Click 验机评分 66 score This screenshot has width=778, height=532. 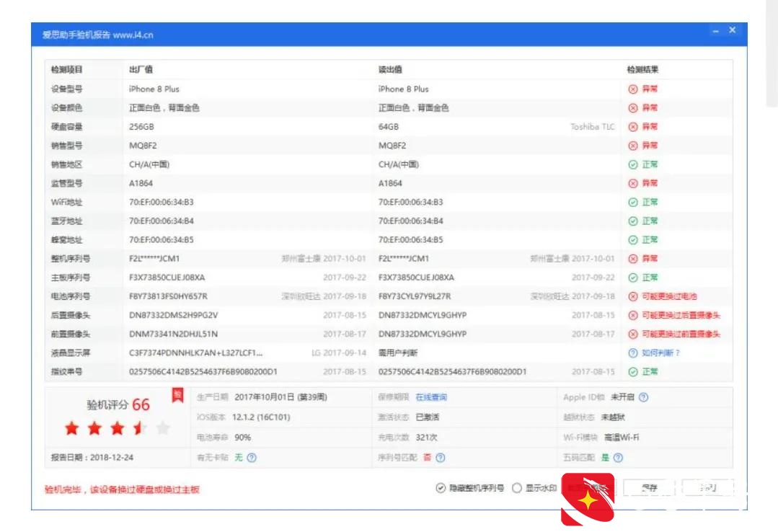(x=118, y=404)
